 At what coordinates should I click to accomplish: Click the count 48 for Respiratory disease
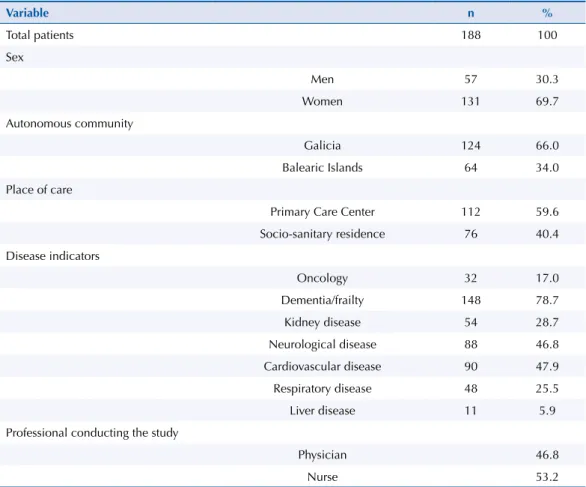click(x=471, y=389)
